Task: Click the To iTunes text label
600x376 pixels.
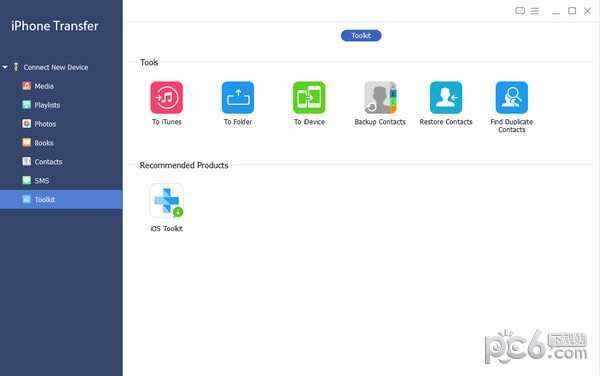Action: point(166,122)
